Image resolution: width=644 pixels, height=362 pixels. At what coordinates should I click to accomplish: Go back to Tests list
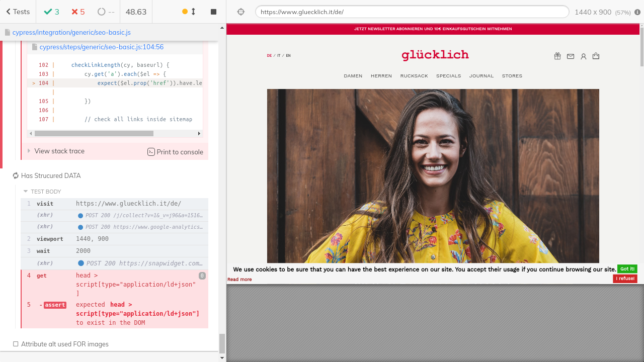coord(18,12)
